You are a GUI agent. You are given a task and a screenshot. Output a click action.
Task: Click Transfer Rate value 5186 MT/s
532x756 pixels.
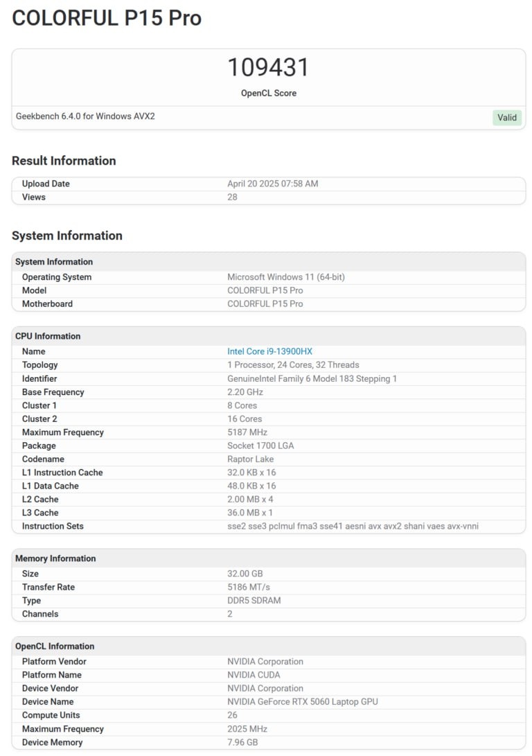click(x=249, y=588)
